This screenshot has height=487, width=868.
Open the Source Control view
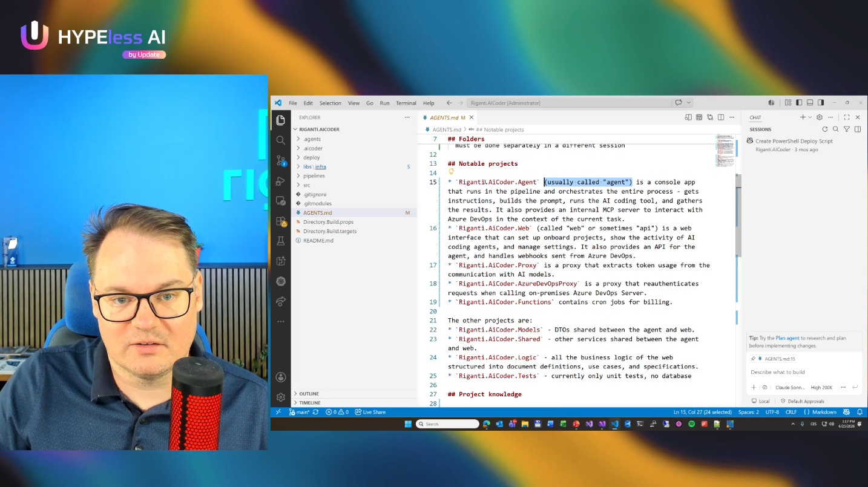(280, 160)
